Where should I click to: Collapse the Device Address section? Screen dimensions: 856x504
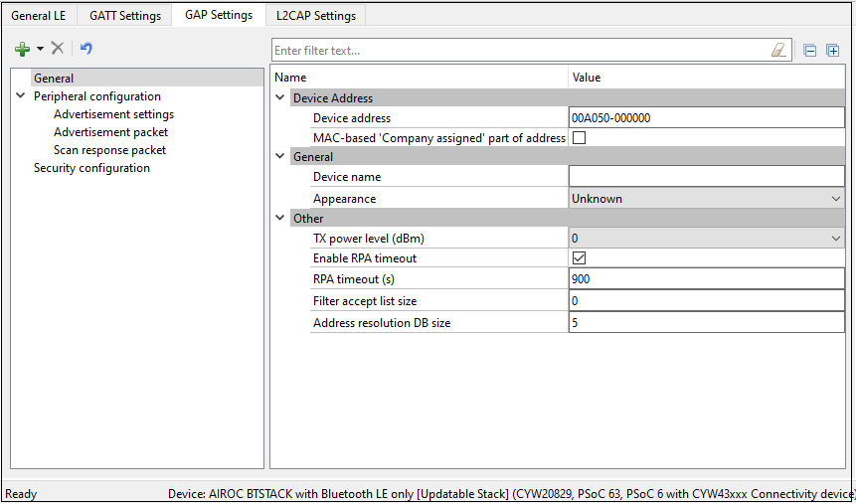point(279,98)
